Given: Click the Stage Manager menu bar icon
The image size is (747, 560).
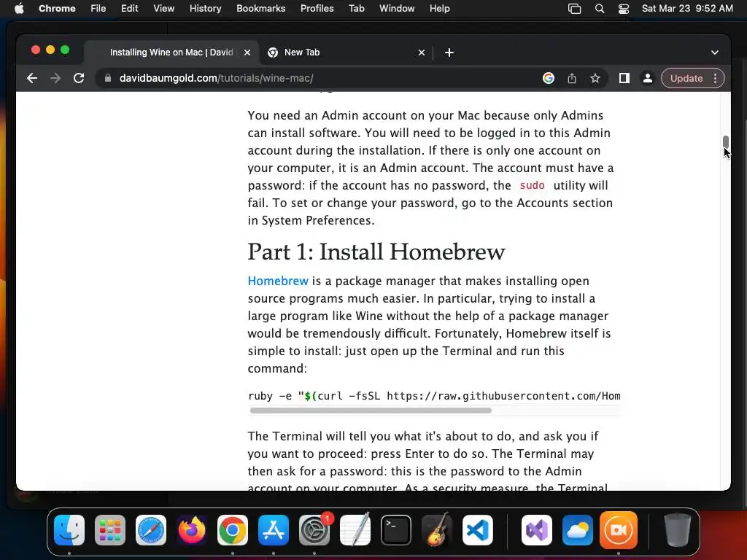Looking at the screenshot, I should (x=575, y=9).
